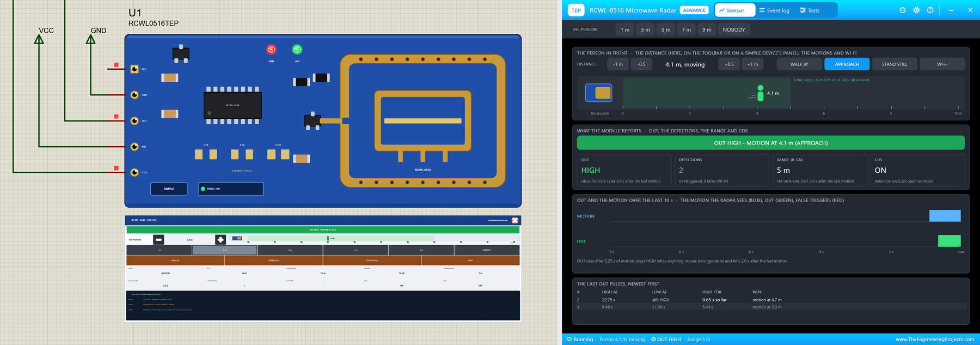Toggle the ADVANCE mode badge
This screenshot has height=345, width=980.
694,10
